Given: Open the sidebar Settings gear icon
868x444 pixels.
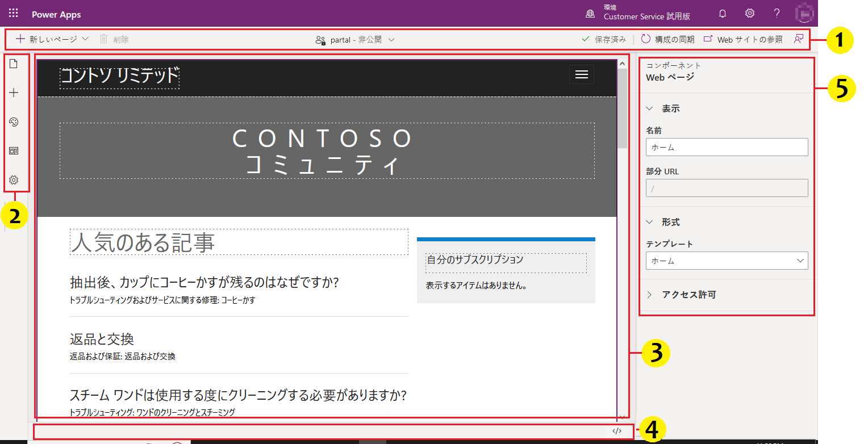Looking at the screenshot, I should coord(15,180).
